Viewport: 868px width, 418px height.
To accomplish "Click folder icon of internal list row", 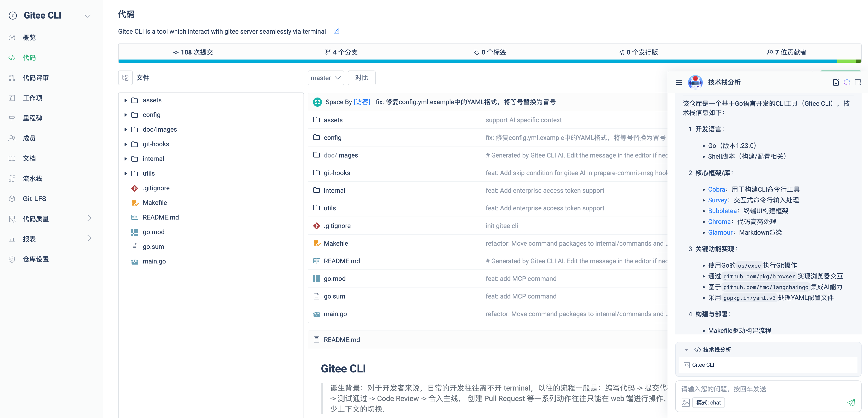I will (x=316, y=190).
